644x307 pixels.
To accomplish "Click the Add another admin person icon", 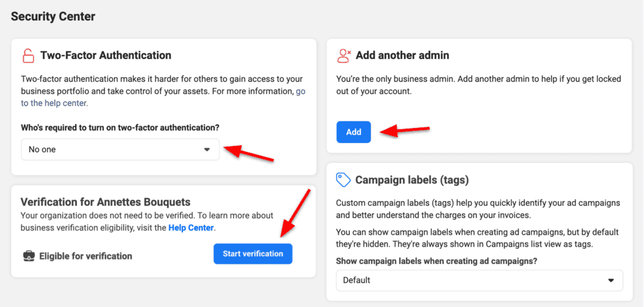I will 343,55.
